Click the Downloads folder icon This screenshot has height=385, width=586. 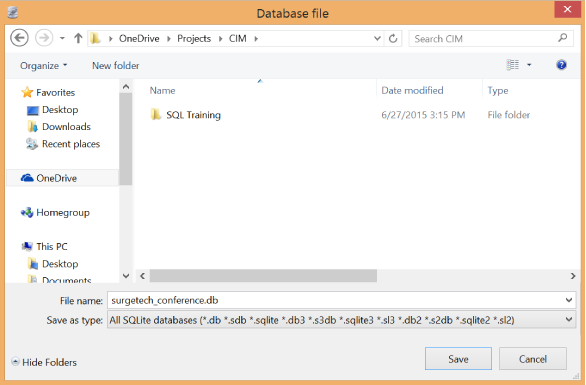33,127
